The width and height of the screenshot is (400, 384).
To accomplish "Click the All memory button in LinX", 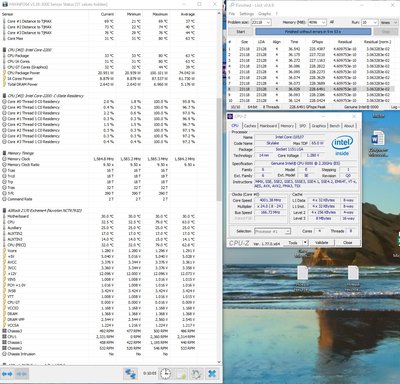I will [332, 22].
